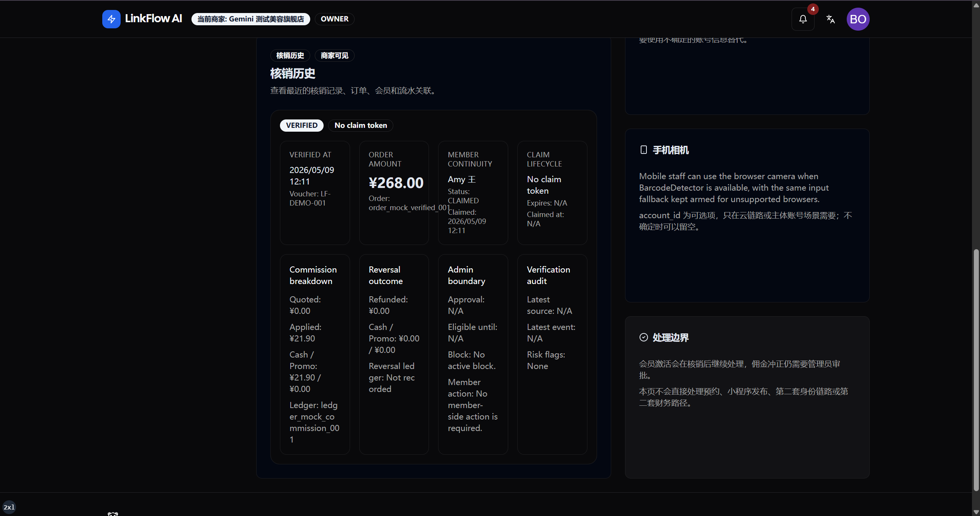Click the Ledger: ledger_mock_commission_001 text
The height and width of the screenshot is (516, 980).
pos(314,422)
